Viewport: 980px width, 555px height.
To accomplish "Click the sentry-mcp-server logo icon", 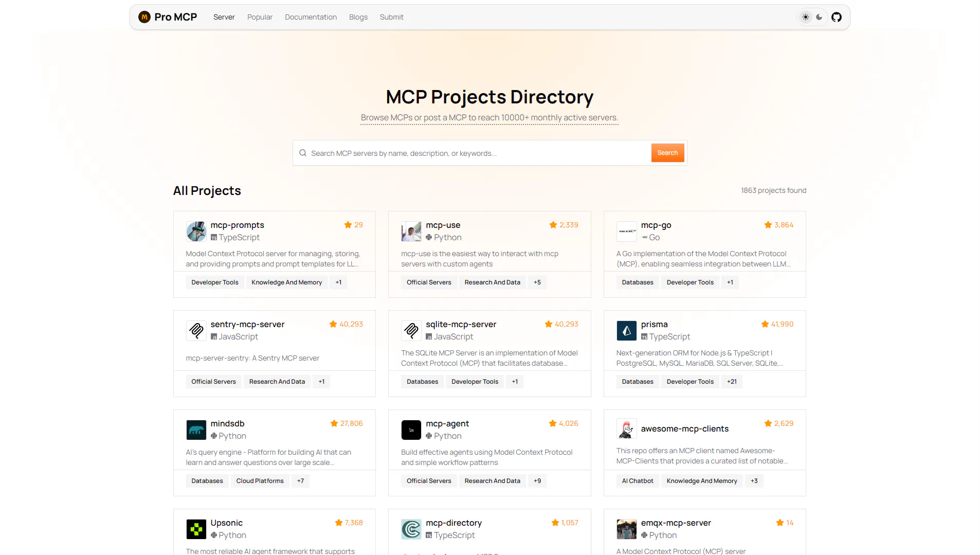I will (196, 331).
